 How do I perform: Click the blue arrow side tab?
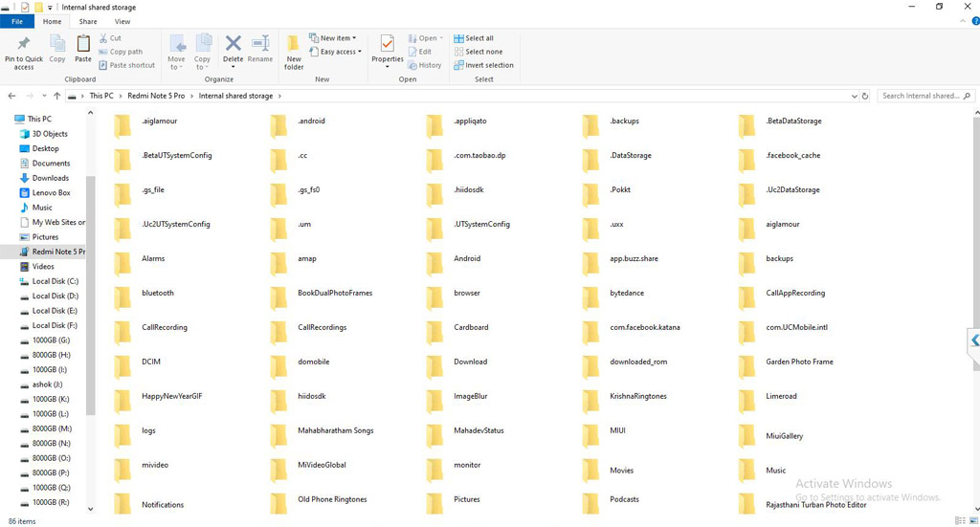(x=973, y=340)
